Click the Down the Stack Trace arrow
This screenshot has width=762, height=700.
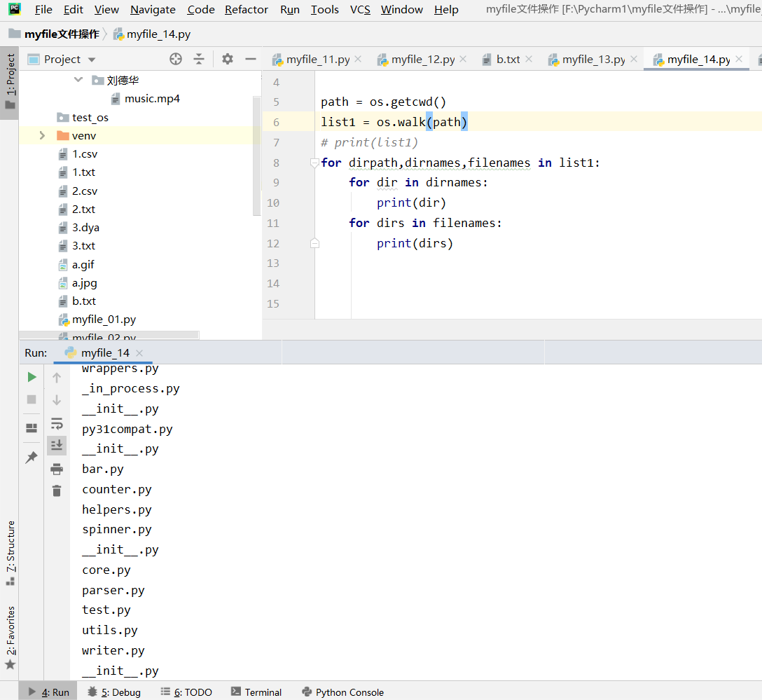coord(57,399)
